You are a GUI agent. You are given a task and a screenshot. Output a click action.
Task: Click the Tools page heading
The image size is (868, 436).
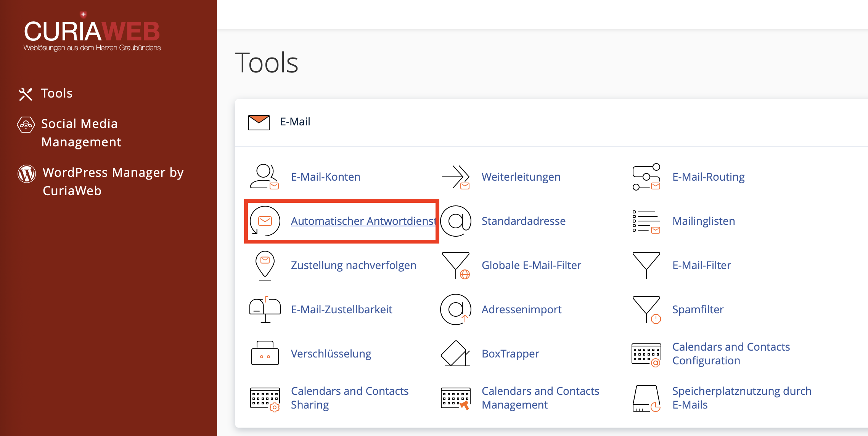tap(267, 63)
